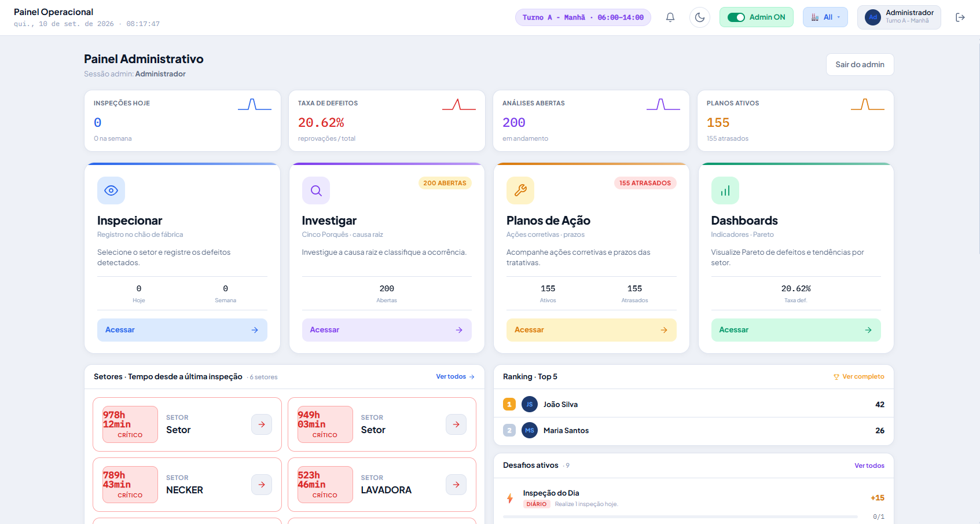980x524 pixels.
Task: Click Acessar on the Investigar card
Action: [x=387, y=330]
